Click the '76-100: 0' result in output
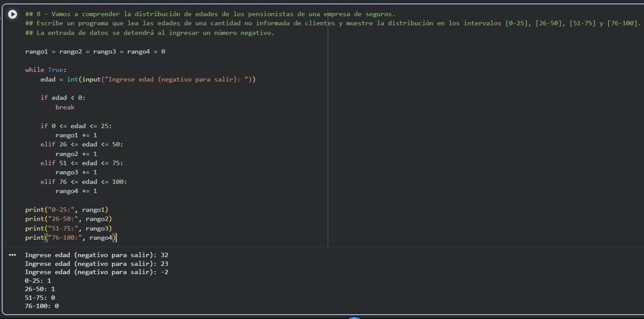This screenshot has height=319, width=644. point(42,306)
